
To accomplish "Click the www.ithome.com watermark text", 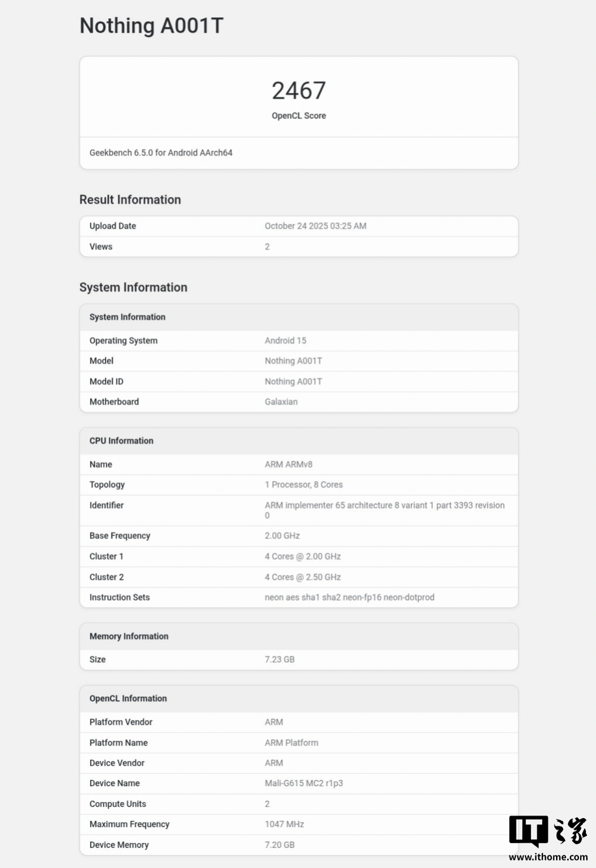I will 548,857.
